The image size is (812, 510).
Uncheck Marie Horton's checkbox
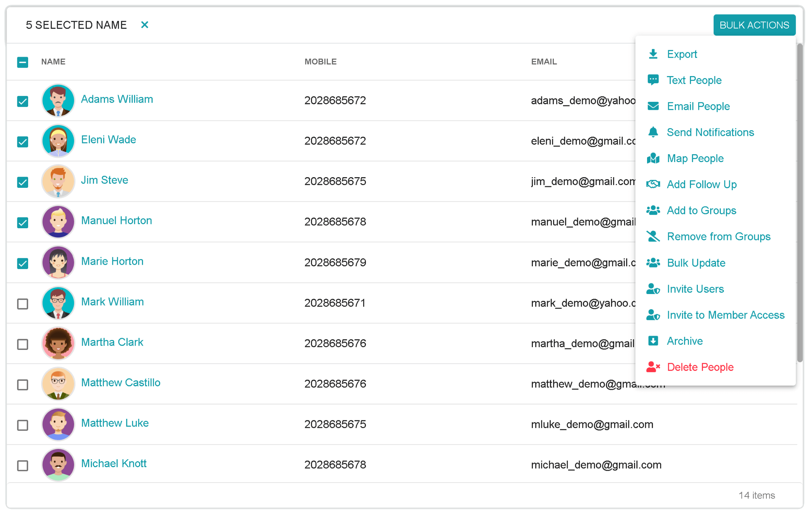tap(23, 264)
